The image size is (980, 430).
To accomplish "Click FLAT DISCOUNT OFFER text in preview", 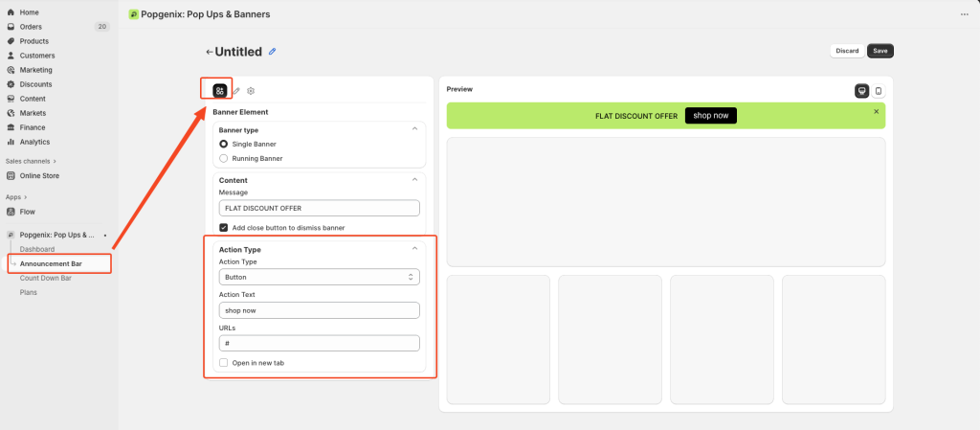I will click(x=636, y=116).
